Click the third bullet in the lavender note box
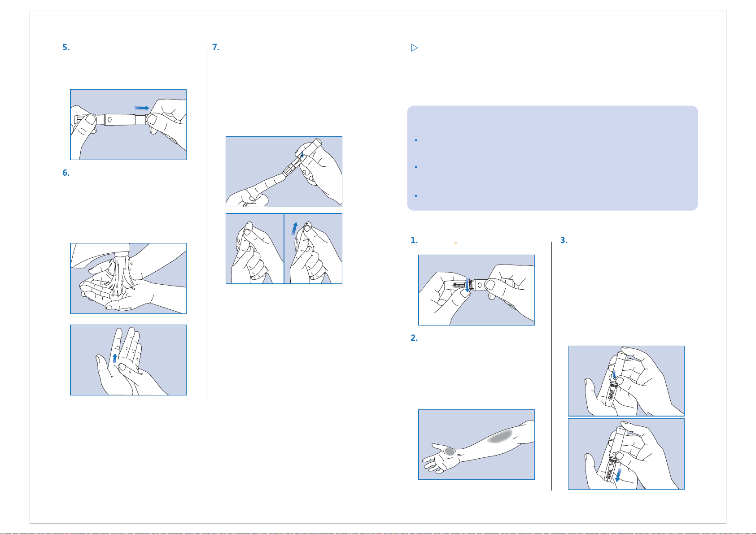 (x=416, y=196)
